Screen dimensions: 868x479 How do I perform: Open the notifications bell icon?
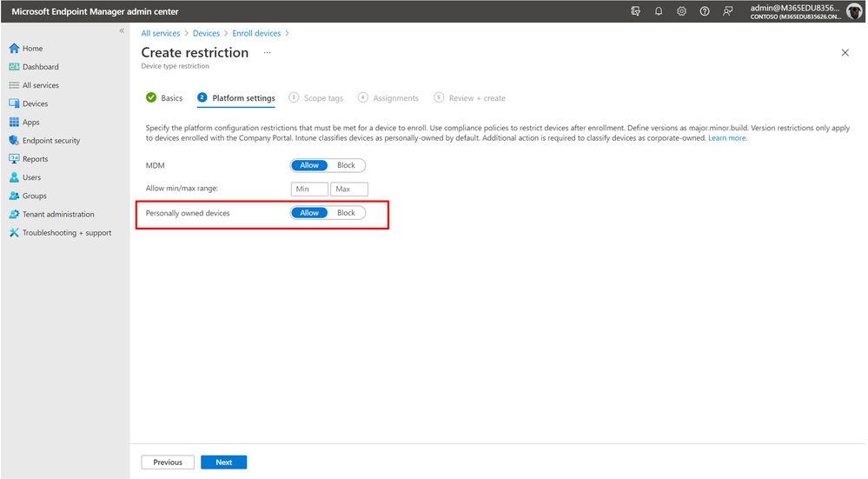[659, 11]
